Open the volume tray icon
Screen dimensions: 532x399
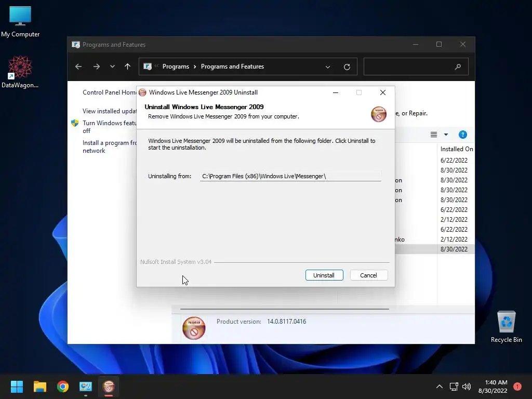click(467, 387)
